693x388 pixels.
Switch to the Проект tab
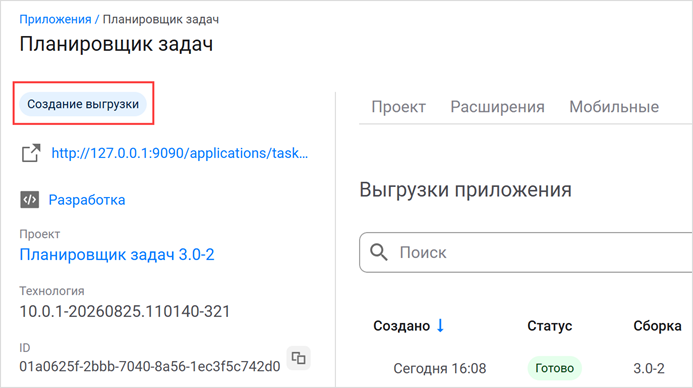click(x=398, y=107)
